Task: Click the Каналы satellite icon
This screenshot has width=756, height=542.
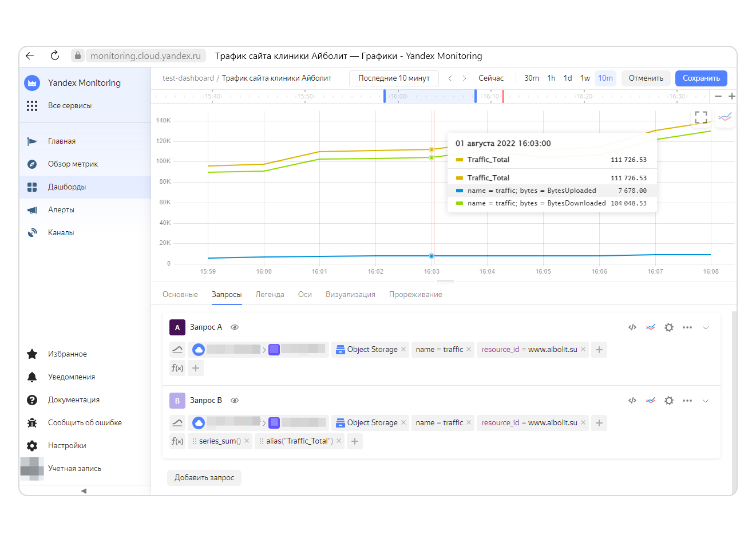Action: point(32,233)
